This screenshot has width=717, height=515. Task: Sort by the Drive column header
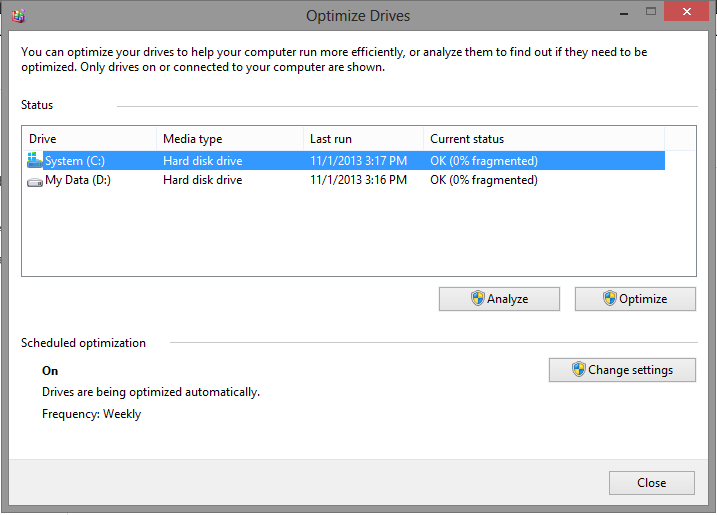pos(89,139)
